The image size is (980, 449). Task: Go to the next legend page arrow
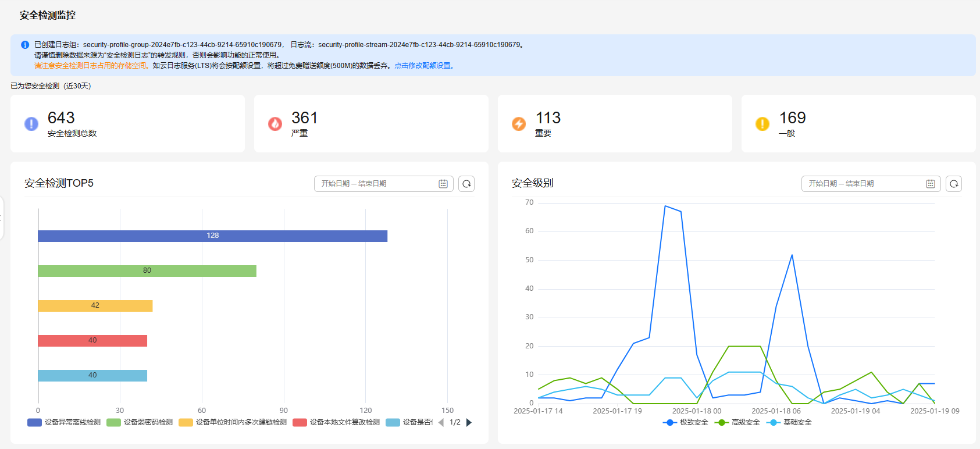[469, 422]
